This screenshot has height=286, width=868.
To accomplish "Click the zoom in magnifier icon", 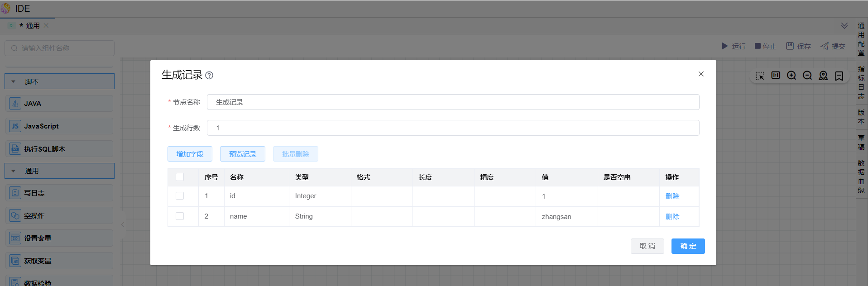I will (x=791, y=76).
